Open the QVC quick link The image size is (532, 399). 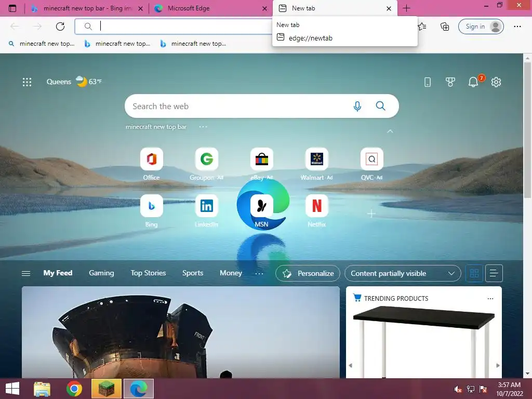tap(372, 165)
